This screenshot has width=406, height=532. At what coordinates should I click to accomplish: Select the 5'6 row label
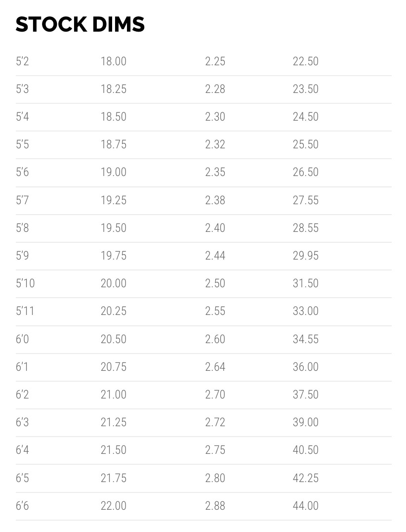click(22, 172)
